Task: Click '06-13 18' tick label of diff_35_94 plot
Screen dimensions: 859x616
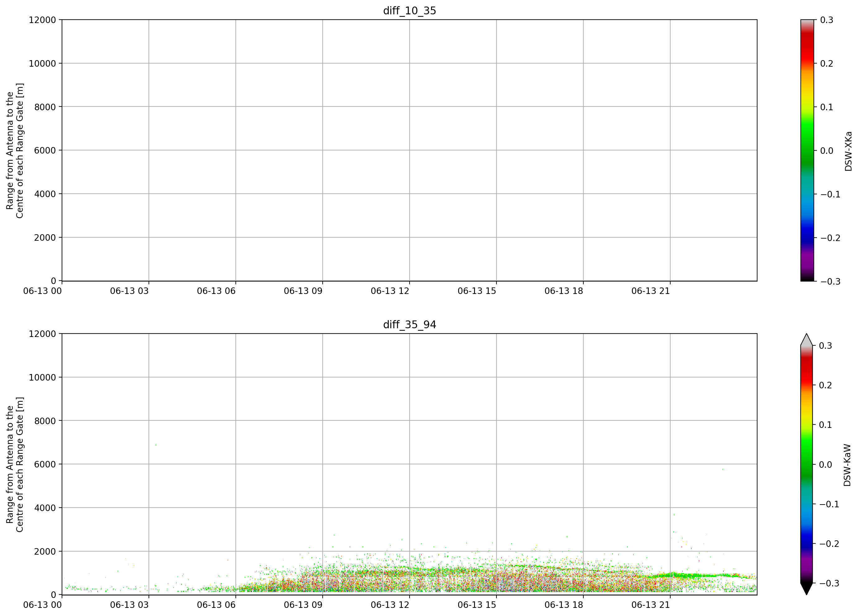Action: 563,605
